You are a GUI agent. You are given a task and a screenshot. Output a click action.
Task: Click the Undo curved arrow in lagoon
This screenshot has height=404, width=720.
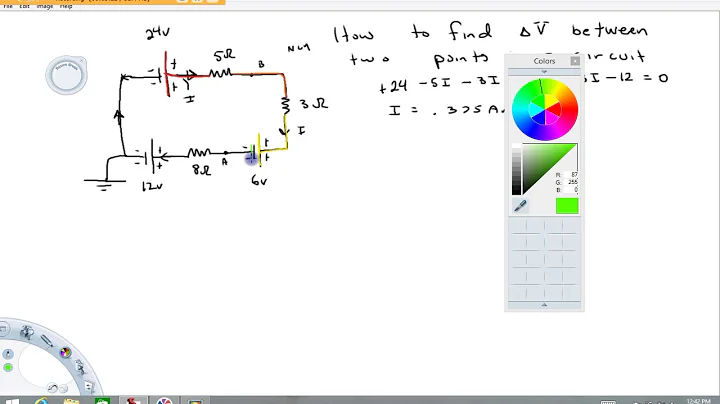pyautogui.click(x=53, y=388)
